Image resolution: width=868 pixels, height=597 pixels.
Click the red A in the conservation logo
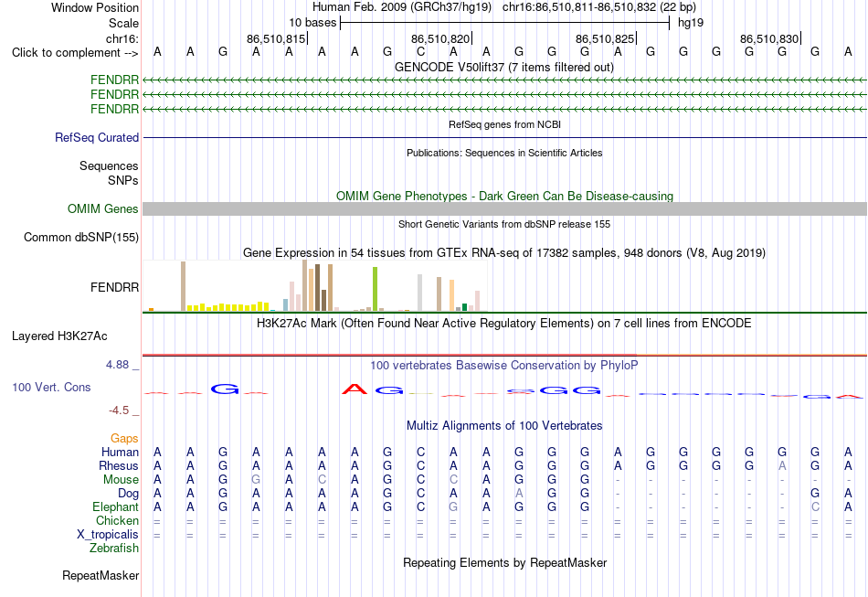355,389
